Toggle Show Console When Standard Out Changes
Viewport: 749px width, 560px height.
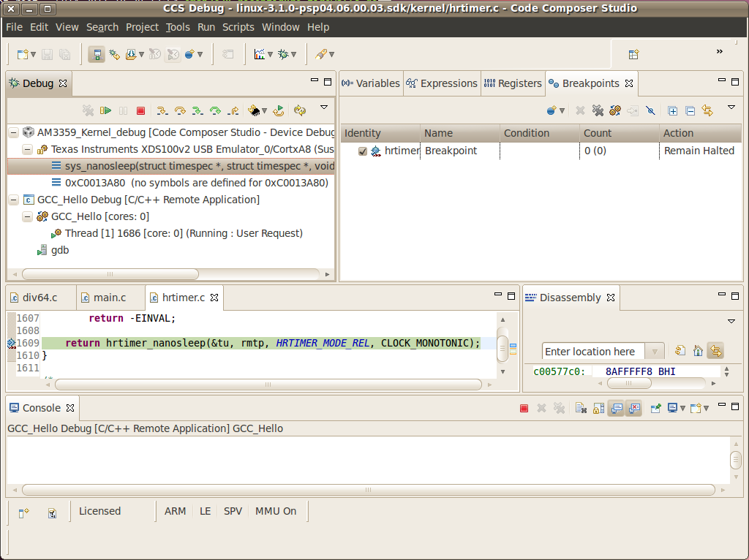(x=617, y=408)
